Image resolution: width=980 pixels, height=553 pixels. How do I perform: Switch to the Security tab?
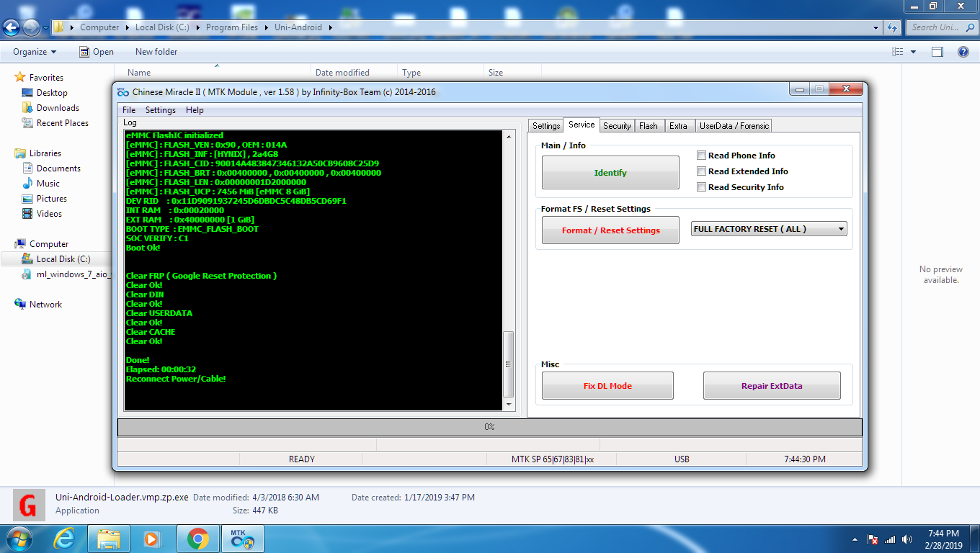617,126
